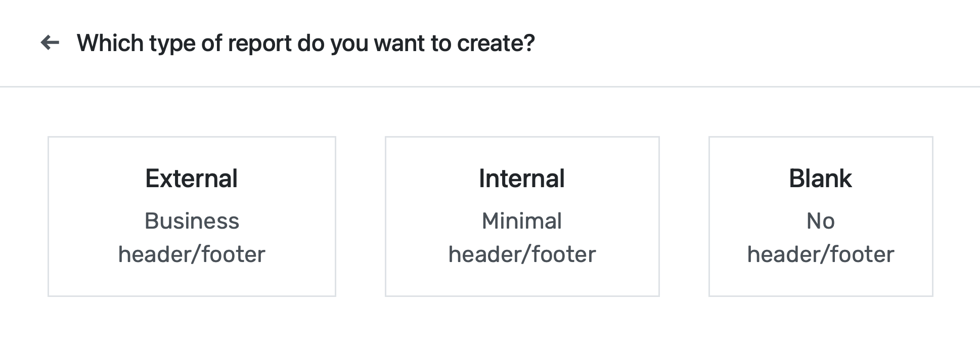Screen dimensions: 980x344
Task: Click the "External" card title
Action: pyautogui.click(x=192, y=179)
